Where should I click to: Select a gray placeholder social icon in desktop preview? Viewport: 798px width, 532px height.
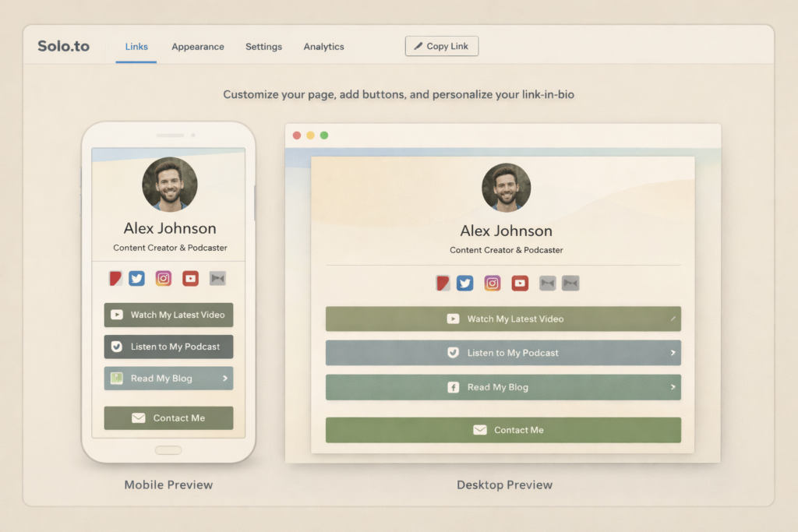tap(547, 283)
